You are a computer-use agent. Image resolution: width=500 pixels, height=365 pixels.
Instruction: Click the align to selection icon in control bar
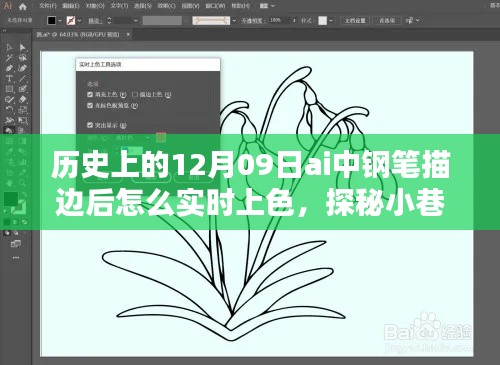(x=409, y=21)
